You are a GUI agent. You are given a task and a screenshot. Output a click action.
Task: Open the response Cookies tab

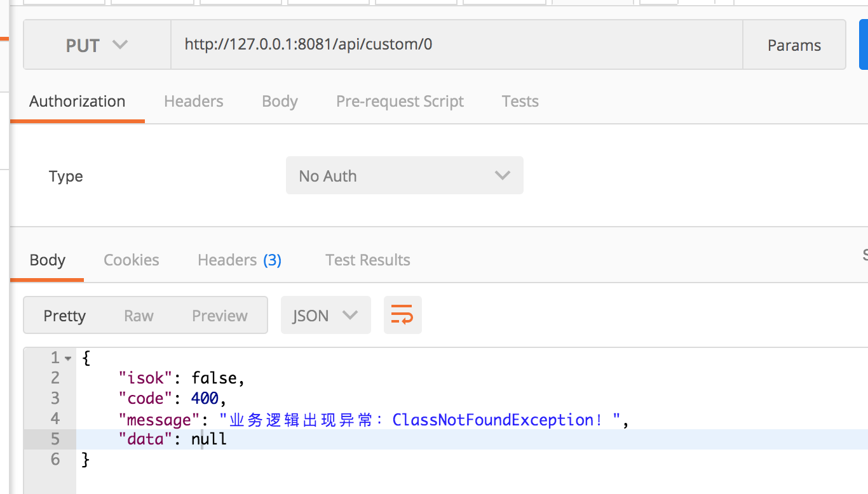pos(131,260)
